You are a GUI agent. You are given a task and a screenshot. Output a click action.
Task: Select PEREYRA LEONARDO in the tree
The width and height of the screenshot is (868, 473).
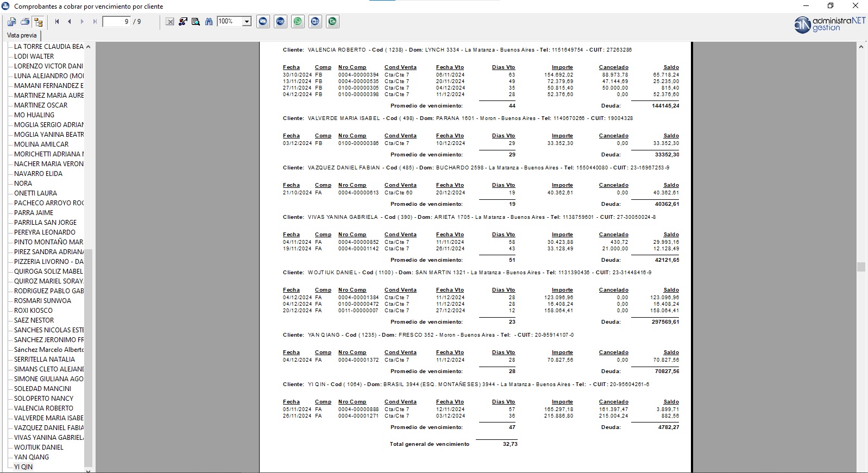[45, 232]
